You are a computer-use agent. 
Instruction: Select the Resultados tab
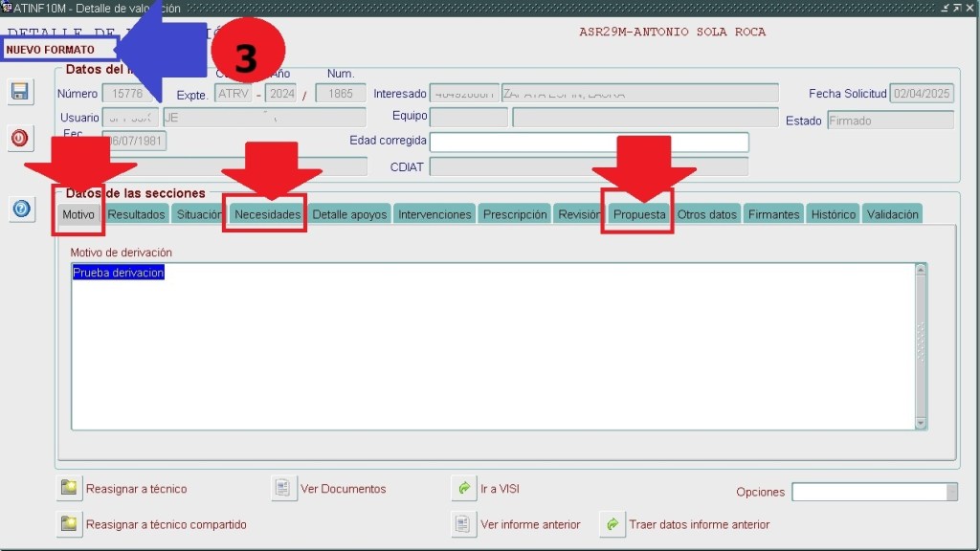tap(136, 214)
